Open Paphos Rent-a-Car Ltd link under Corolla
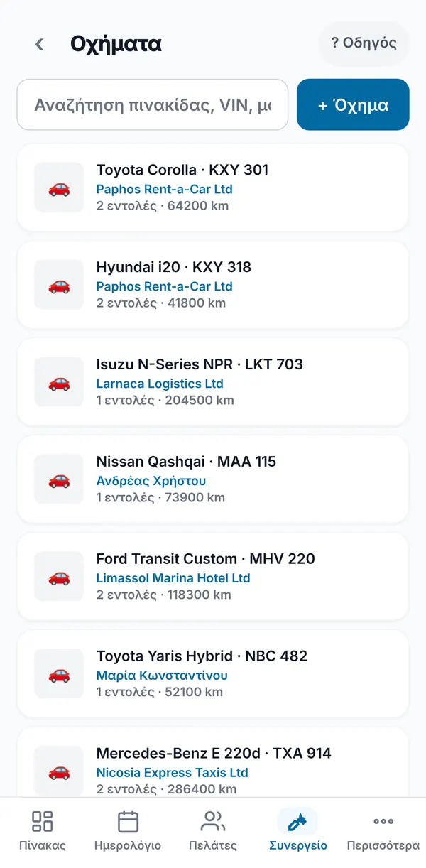This screenshot has height=868, width=426. point(165,190)
